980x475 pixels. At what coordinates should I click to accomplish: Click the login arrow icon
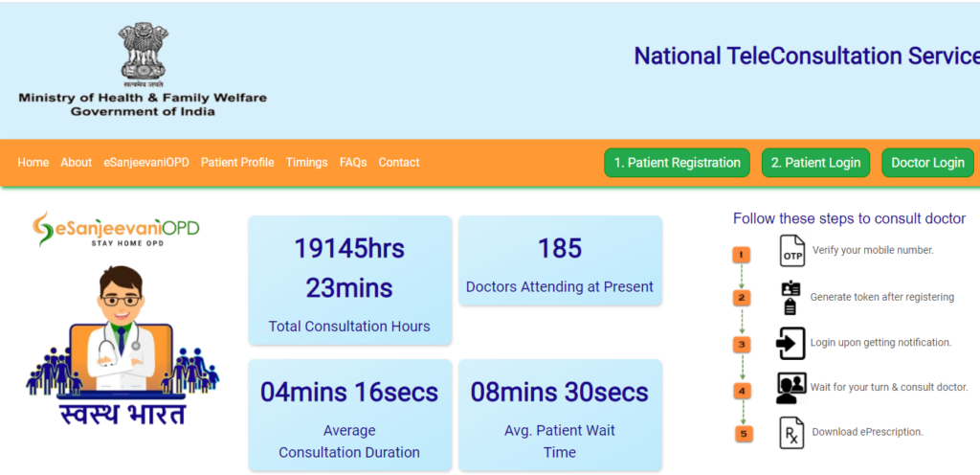[x=791, y=343]
